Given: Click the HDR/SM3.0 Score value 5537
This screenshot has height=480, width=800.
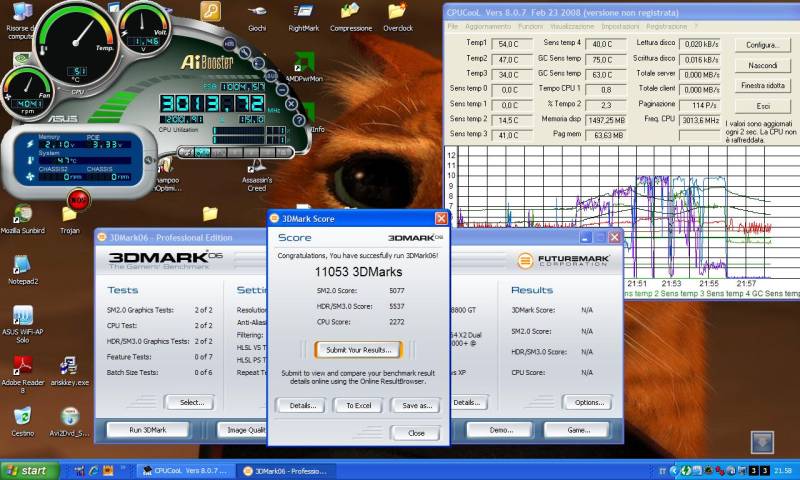Looking at the screenshot, I should [x=396, y=307].
